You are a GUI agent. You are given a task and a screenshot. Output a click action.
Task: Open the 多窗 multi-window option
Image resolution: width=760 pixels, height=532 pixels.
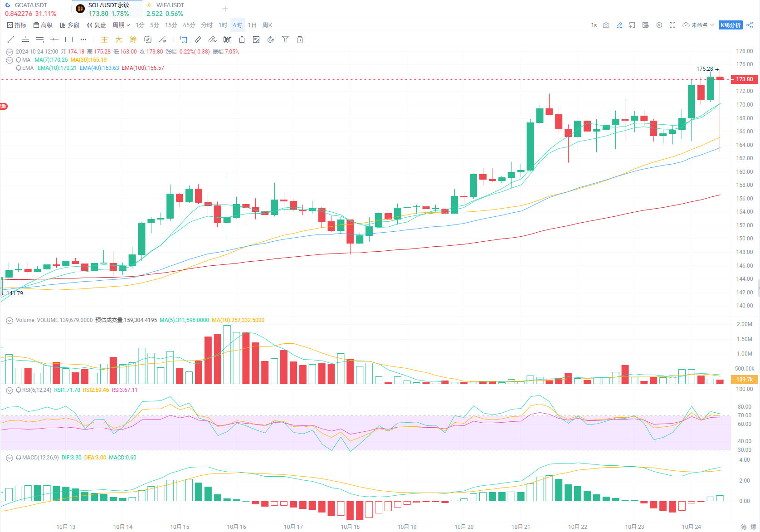tap(69, 25)
